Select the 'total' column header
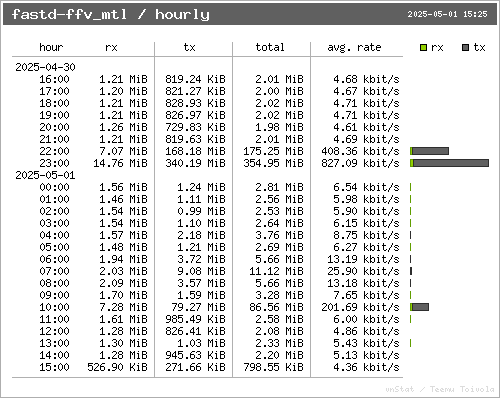The width and height of the screenshot is (500, 398). (270, 47)
